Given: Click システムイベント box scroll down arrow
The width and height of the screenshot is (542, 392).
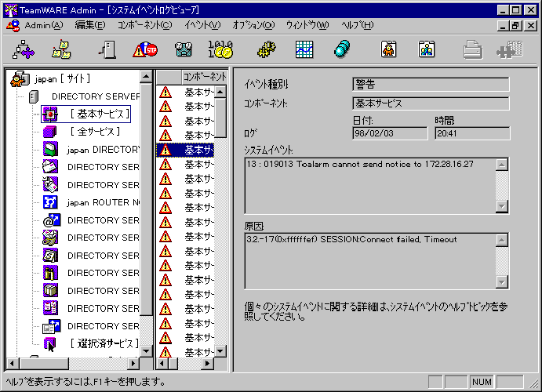Looking at the screenshot, I should (502, 206).
